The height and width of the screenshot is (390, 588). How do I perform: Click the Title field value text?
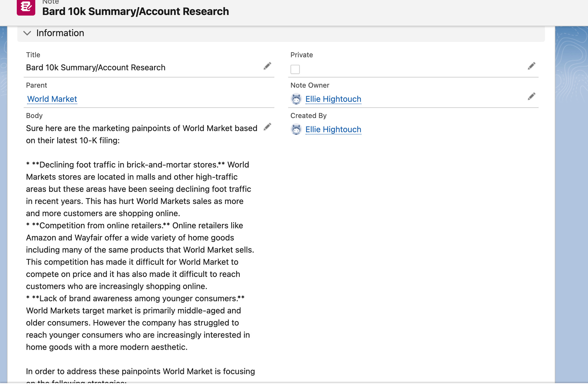click(96, 67)
